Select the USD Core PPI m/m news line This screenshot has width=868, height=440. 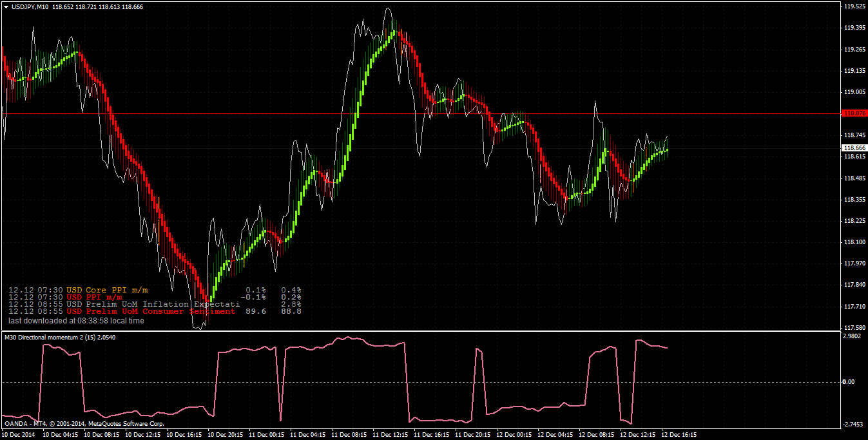pyautogui.click(x=155, y=290)
